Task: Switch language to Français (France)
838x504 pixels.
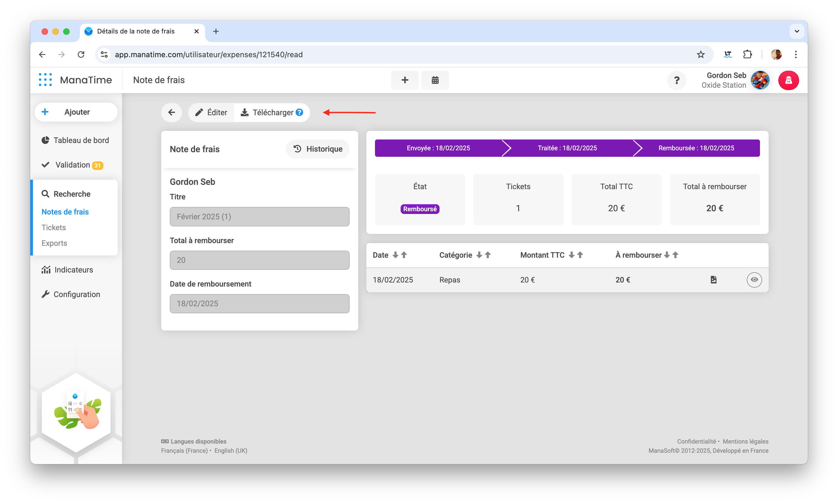Action: coord(184,450)
